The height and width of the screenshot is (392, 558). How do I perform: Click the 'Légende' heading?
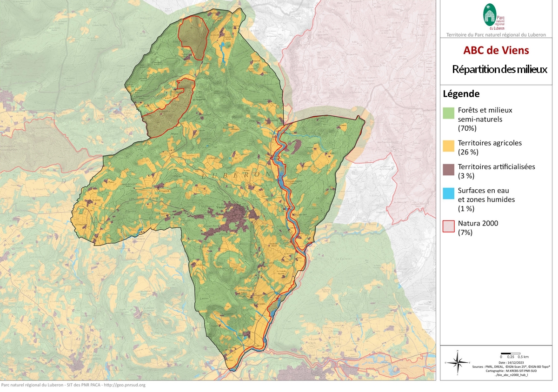[461, 93]
